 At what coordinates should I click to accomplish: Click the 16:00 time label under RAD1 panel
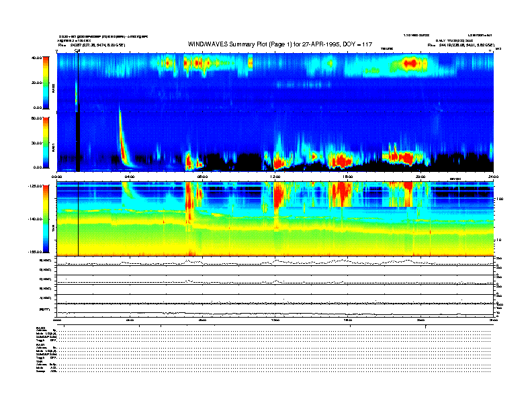click(348, 177)
